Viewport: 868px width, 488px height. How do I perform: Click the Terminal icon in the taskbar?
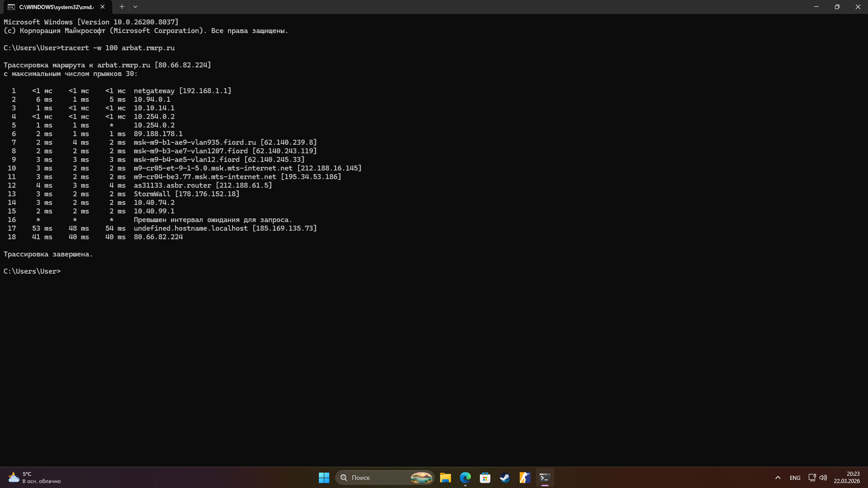(545, 478)
